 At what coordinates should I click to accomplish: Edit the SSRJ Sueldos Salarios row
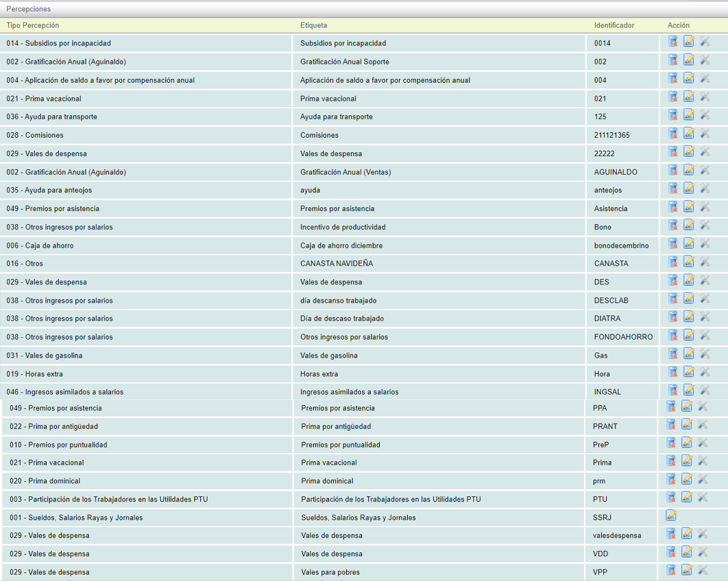[671, 517]
